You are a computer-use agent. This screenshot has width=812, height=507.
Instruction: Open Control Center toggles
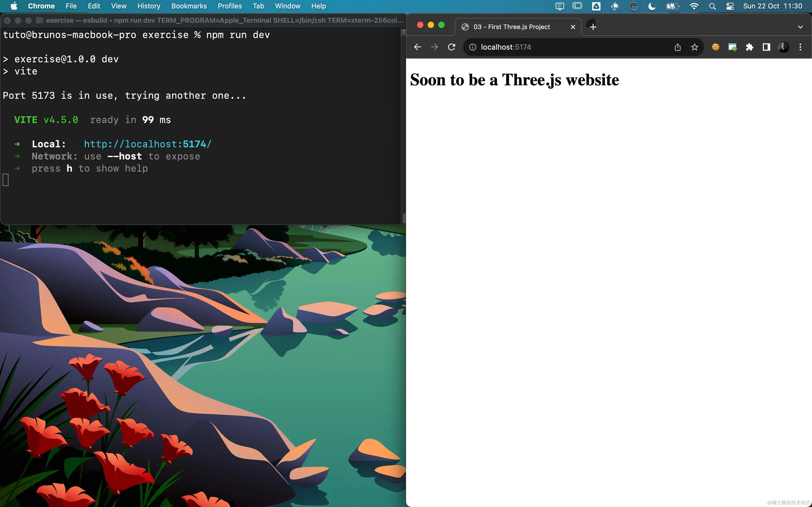[730, 6]
